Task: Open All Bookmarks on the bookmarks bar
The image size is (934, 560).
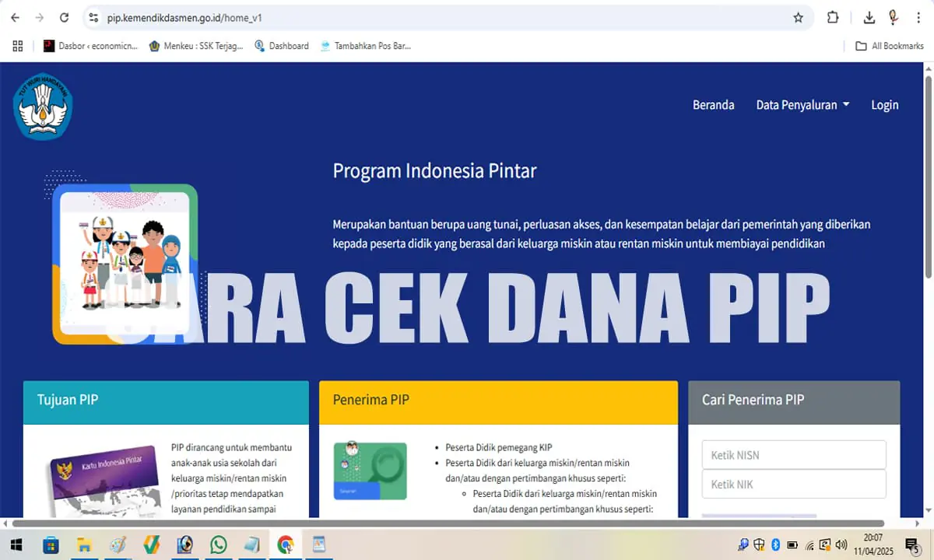Action: 890,46
